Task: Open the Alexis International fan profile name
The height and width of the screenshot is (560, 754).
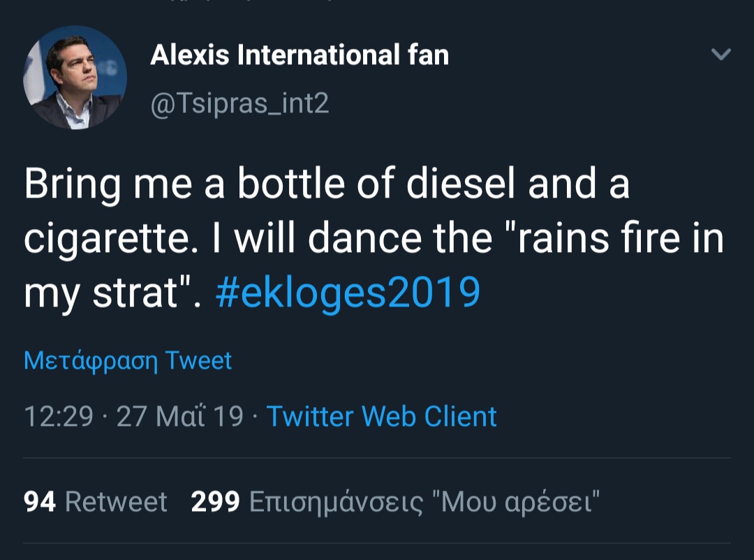Action: tap(300, 55)
